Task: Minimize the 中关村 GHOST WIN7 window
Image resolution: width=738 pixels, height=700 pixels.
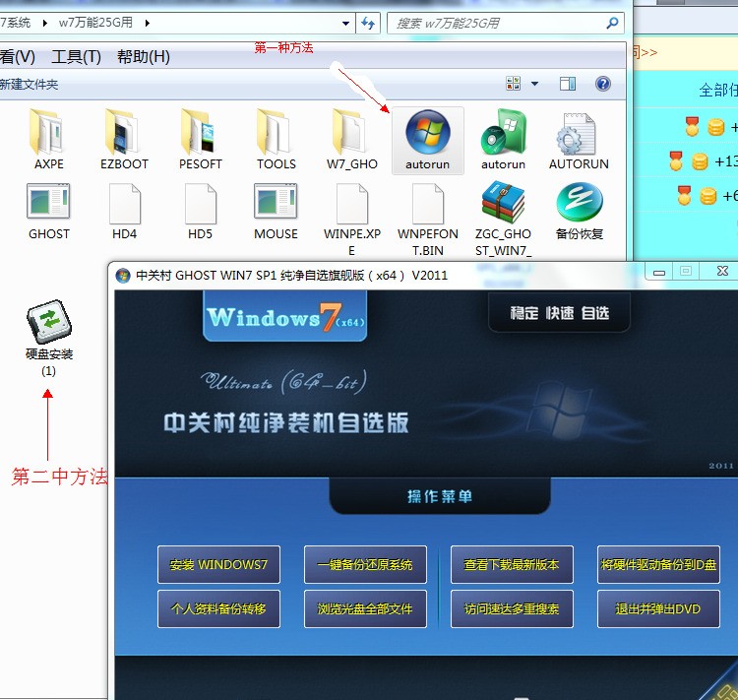Action: 659,272
